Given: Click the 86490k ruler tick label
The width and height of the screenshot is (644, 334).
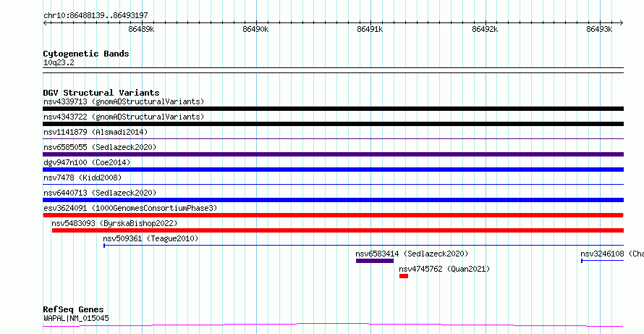Looking at the screenshot, I should 256,29.
